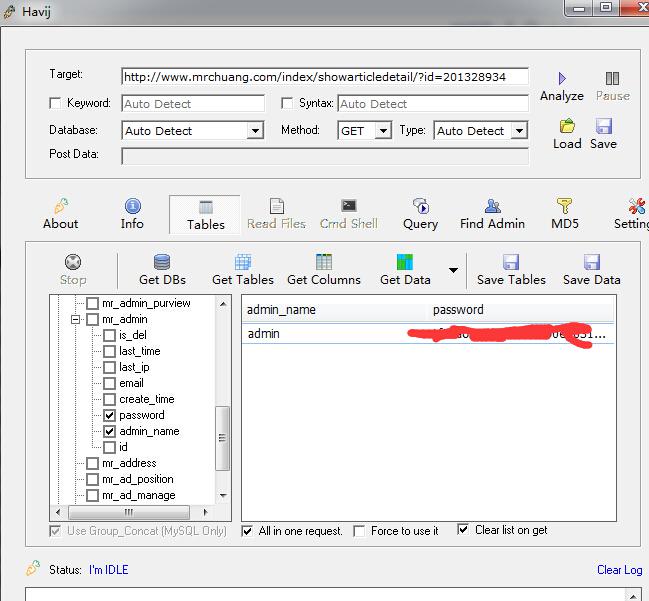Viewport: 649px width, 601px height.
Task: Click the Save Data icon
Action: (591, 262)
